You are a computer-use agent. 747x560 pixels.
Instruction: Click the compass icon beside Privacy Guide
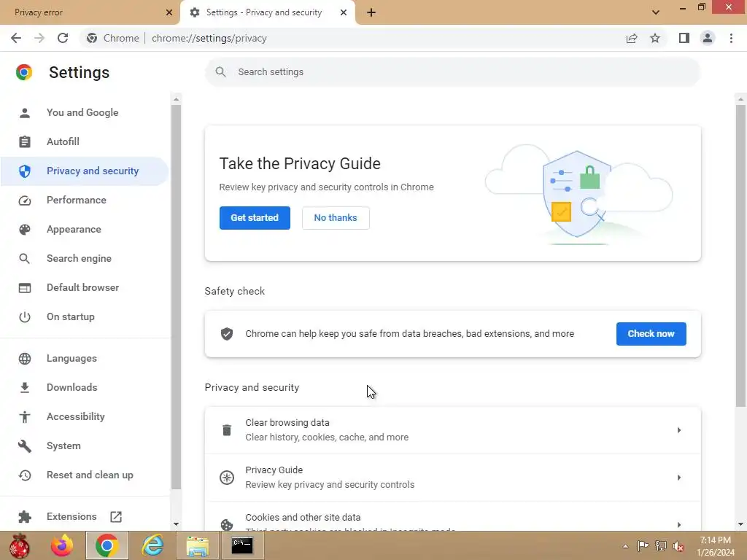coord(227,477)
